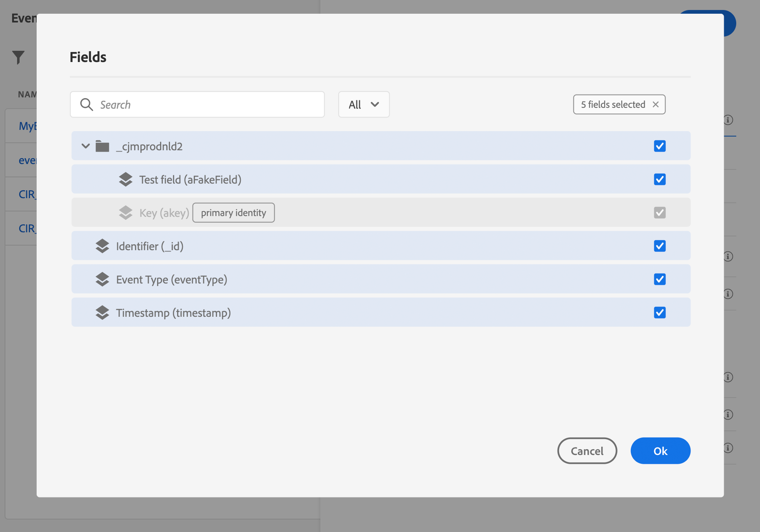Viewport: 760px width, 532px height.
Task: Click the Cancel button
Action: pos(587,451)
